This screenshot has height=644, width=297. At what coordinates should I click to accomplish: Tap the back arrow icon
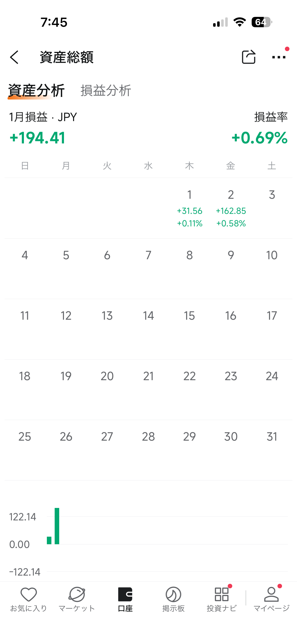click(x=14, y=57)
